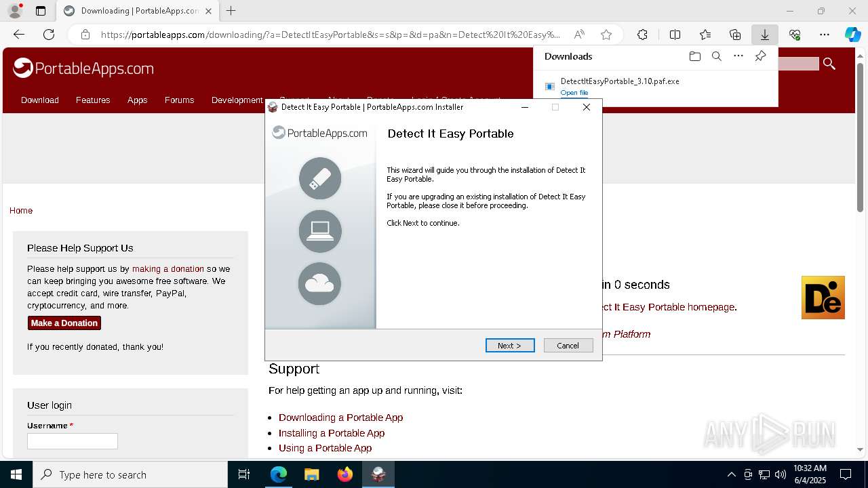Click the site search magnifier icon

click(x=829, y=64)
